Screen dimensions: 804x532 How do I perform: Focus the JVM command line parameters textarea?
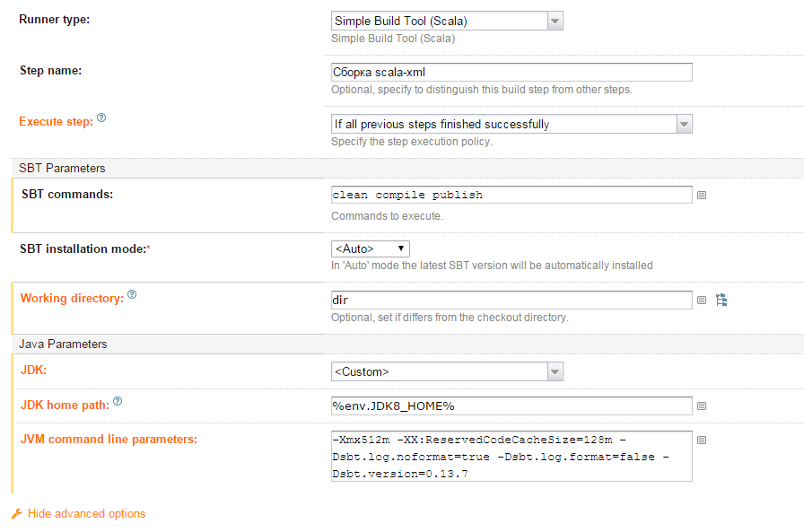pyautogui.click(x=511, y=456)
